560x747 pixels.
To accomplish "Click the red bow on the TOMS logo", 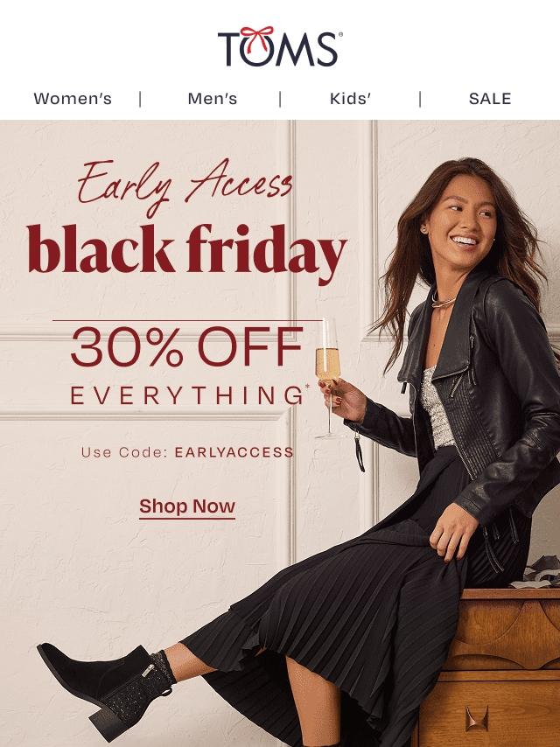I will [257, 38].
